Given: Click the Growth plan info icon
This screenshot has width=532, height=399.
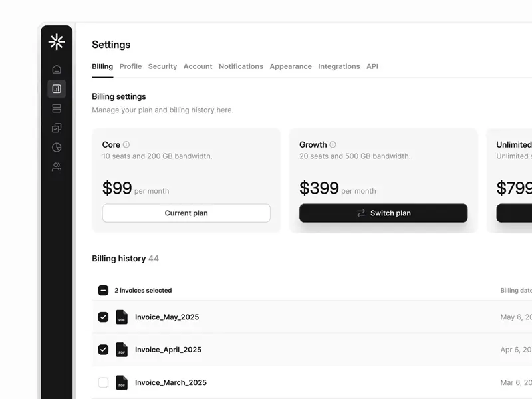Looking at the screenshot, I should [332, 144].
